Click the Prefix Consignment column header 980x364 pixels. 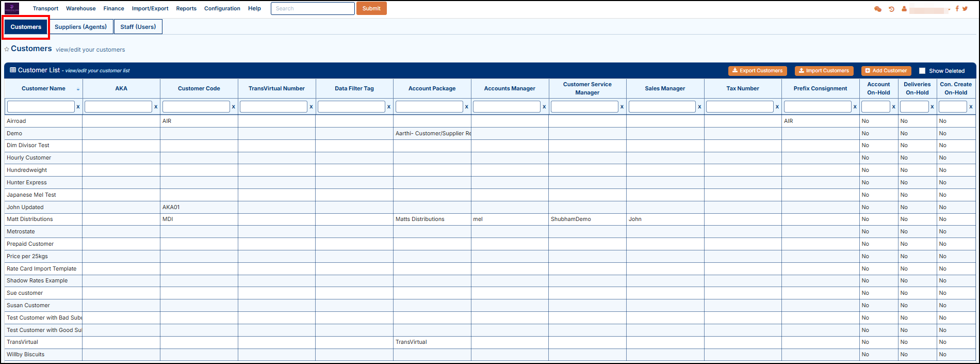click(820, 88)
